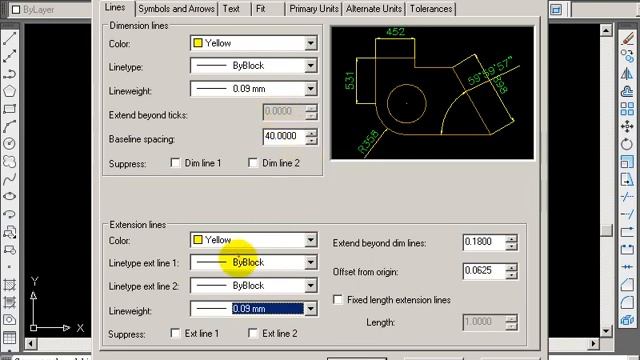Image resolution: width=640 pixels, height=360 pixels.
Task: Select the Fillet tool
Action: pyautogui.click(x=627, y=302)
